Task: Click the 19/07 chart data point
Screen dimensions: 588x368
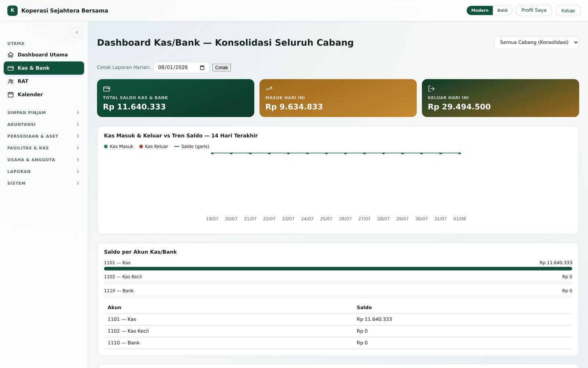Action: click(x=212, y=153)
